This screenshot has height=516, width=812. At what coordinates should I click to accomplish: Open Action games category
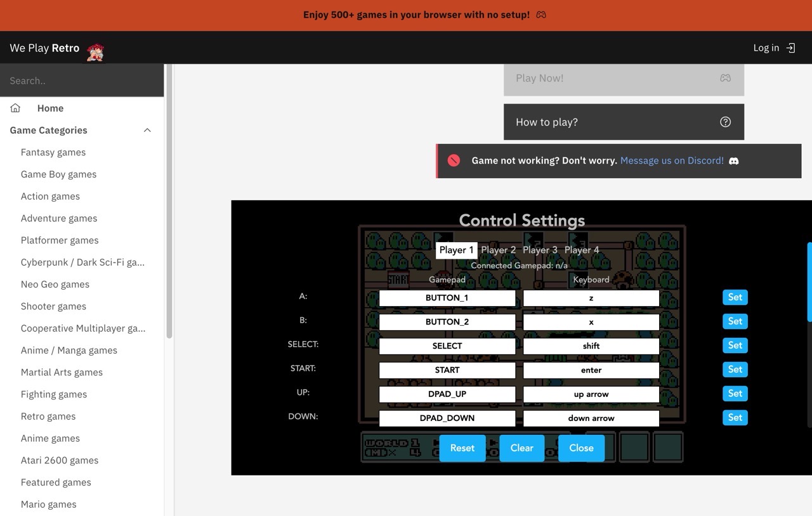click(x=50, y=197)
